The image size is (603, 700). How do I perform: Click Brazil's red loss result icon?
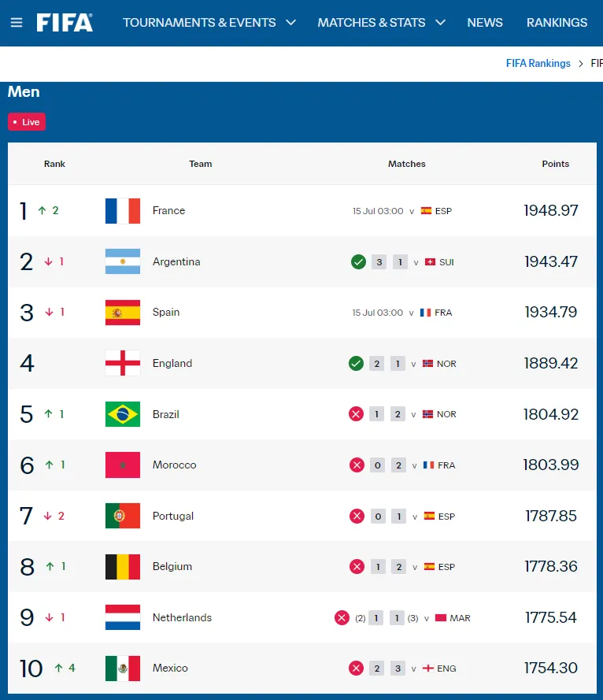pos(356,414)
